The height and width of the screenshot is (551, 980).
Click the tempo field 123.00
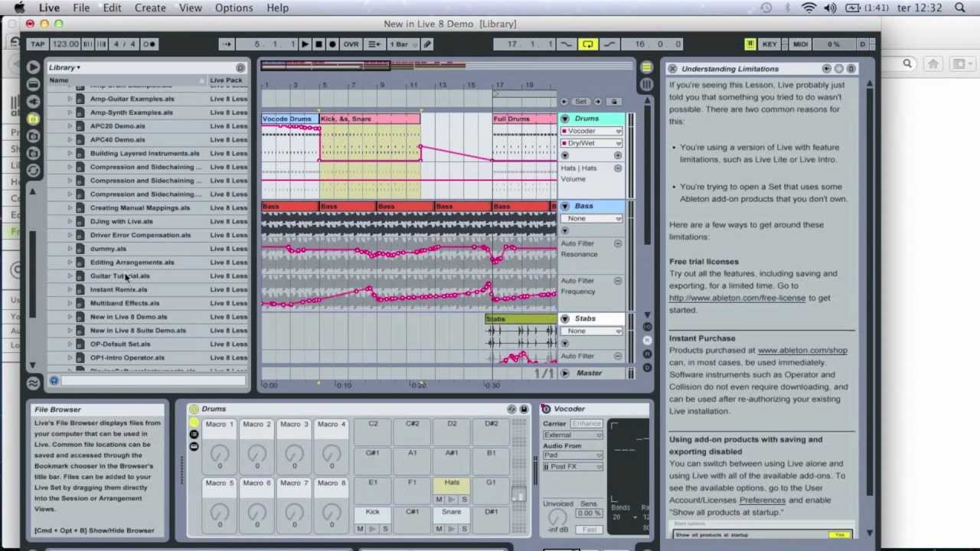65,44
